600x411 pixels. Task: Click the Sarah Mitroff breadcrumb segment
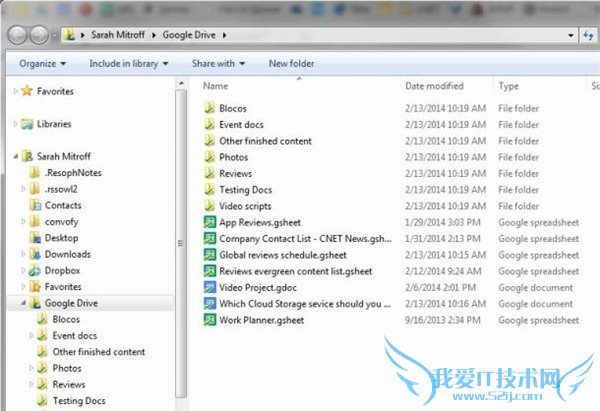[x=118, y=35]
